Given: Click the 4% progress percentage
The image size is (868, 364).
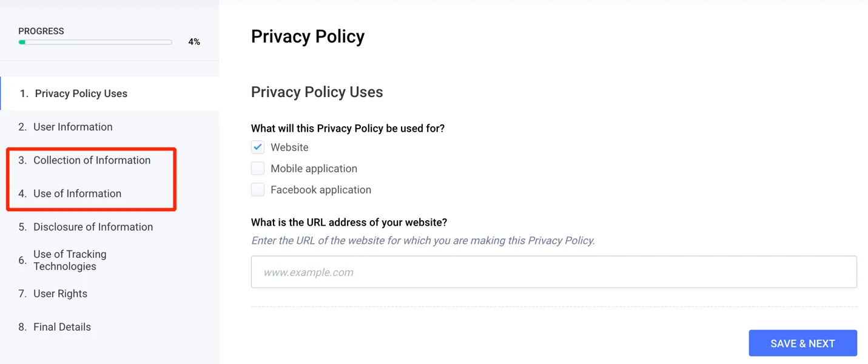Looking at the screenshot, I should [x=194, y=42].
